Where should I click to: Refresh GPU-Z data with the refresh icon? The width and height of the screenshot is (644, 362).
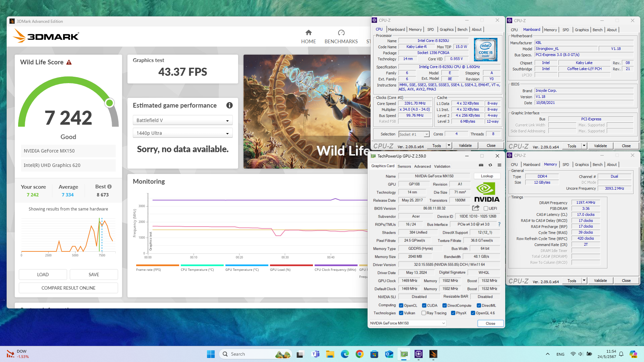[x=490, y=165]
